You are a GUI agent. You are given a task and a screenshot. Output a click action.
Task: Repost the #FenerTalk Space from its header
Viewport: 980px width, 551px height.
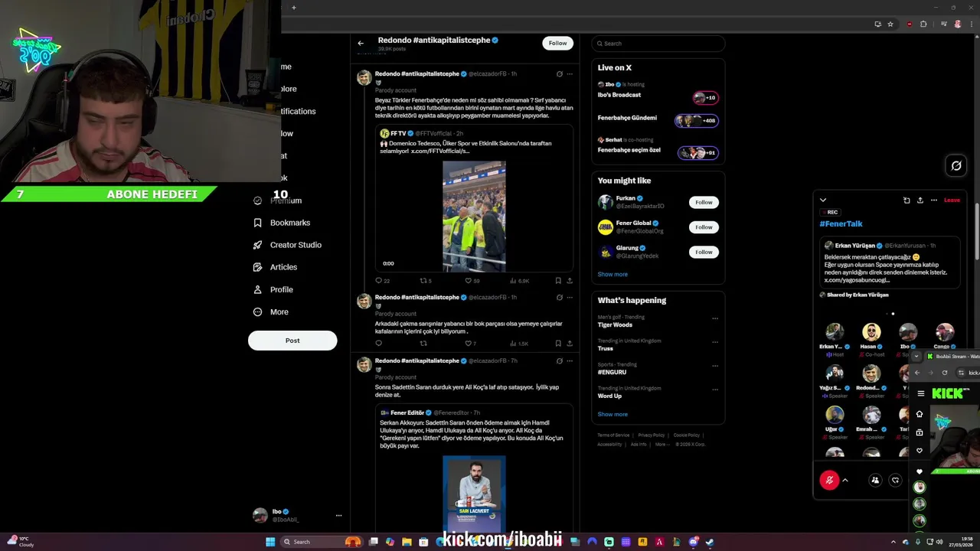pyautogui.click(x=906, y=200)
